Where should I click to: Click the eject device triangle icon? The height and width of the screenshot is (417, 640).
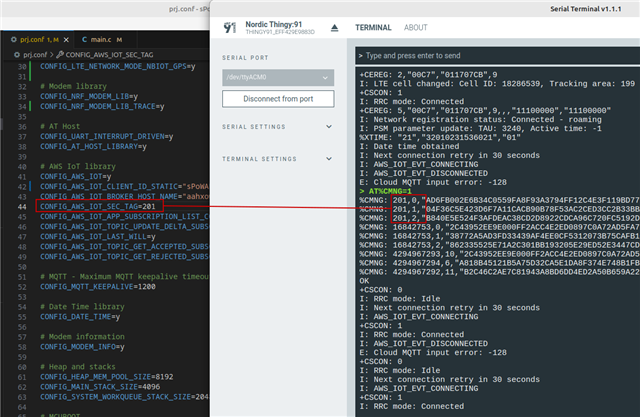click(x=334, y=28)
